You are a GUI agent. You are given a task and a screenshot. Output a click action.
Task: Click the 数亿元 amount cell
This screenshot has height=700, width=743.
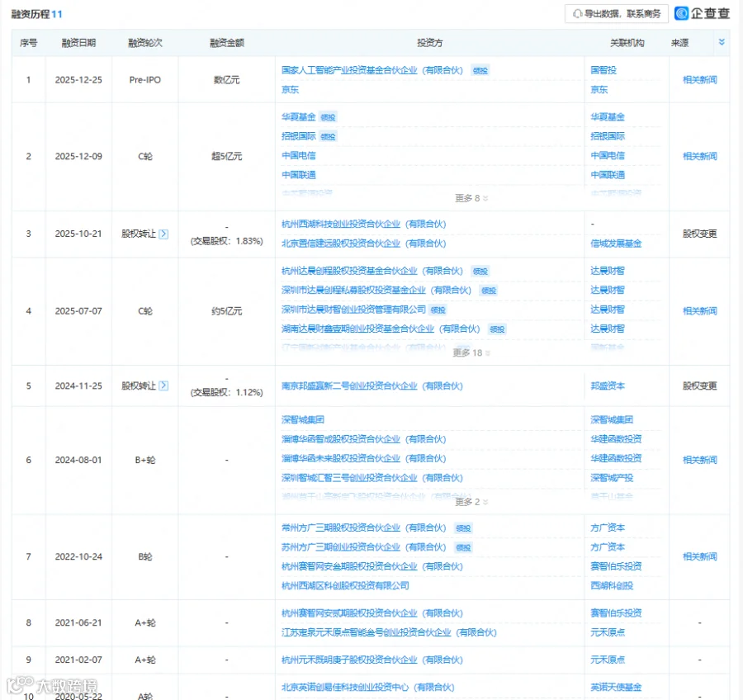pyautogui.click(x=226, y=79)
